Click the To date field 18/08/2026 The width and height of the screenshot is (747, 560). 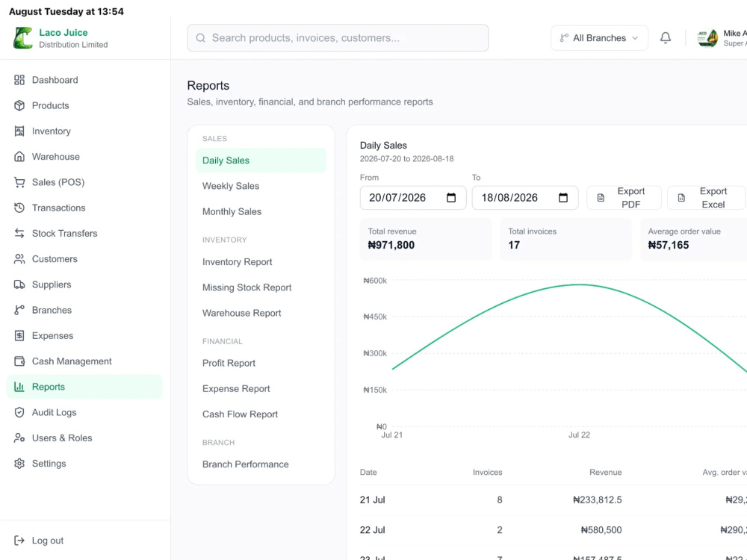pyautogui.click(x=525, y=198)
